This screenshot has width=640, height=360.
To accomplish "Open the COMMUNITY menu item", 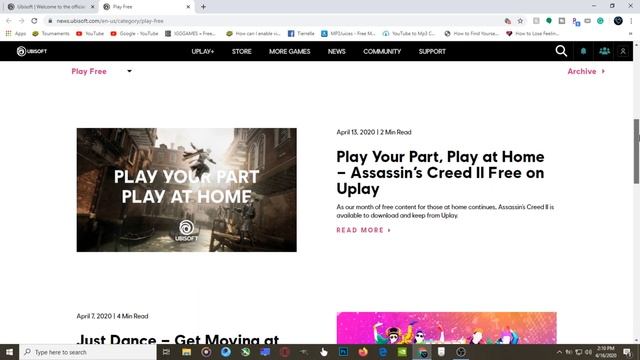I will [382, 51].
